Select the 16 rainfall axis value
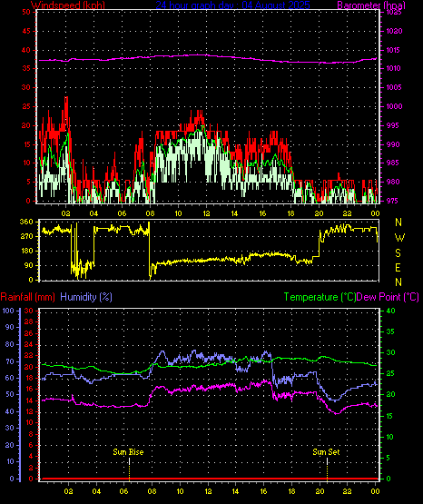The height and width of the screenshot is (504, 423). tap(29, 390)
